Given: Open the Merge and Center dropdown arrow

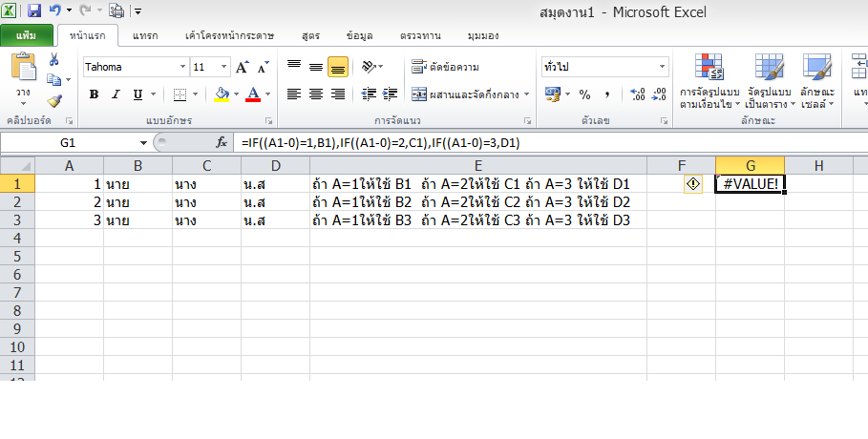Looking at the screenshot, I should pyautogui.click(x=526, y=94).
